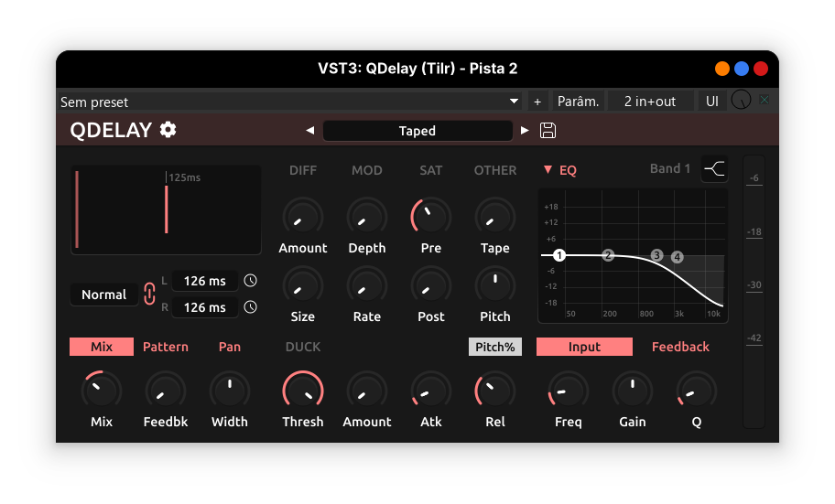
Task: Switch EQ to the Feedback tab
Action: click(680, 347)
